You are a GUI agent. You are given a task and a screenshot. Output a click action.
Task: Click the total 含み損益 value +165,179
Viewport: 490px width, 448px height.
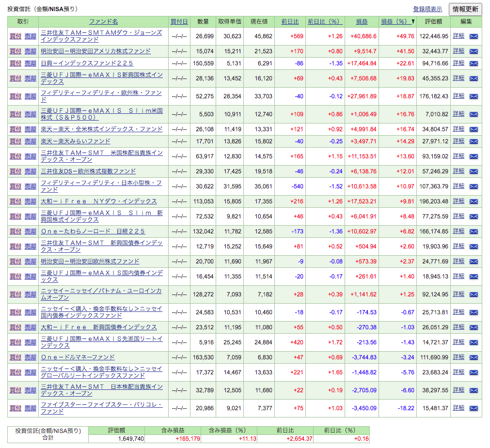click(x=188, y=439)
